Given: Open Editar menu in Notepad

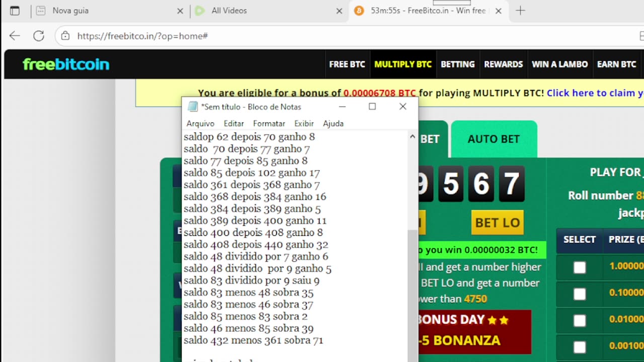Looking at the screenshot, I should [x=233, y=124].
